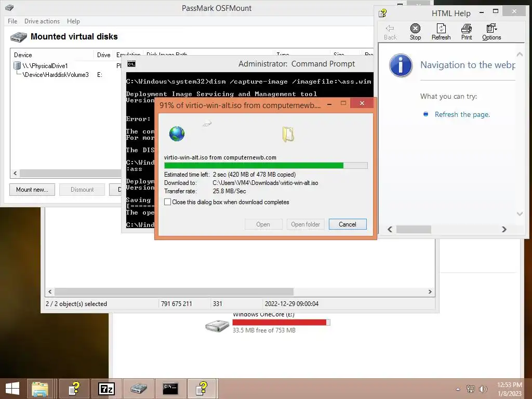Click the Drive column header
This screenshot has width=532, height=399.
tap(103, 55)
